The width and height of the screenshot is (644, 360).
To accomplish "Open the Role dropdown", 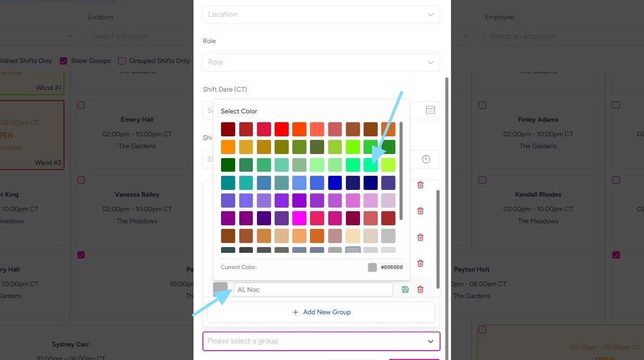I will pos(321,62).
